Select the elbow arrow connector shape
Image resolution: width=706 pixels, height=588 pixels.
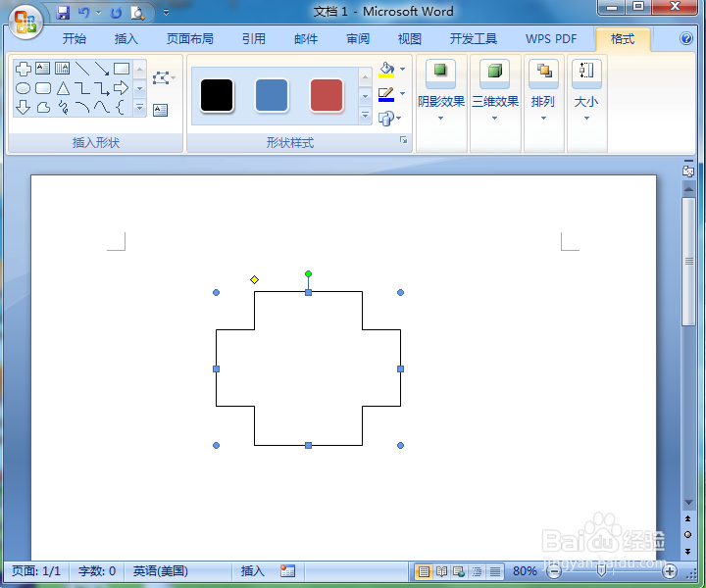[102, 88]
